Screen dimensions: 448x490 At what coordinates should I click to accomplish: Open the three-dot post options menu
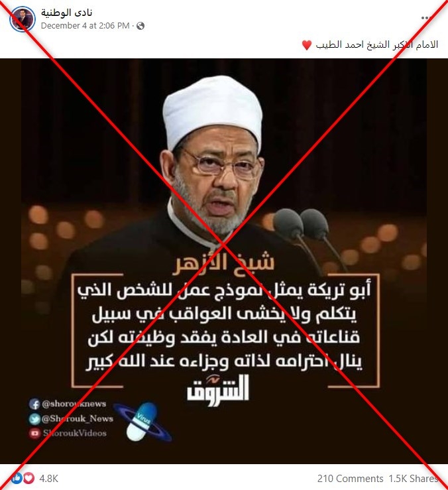pyautogui.click(x=425, y=18)
